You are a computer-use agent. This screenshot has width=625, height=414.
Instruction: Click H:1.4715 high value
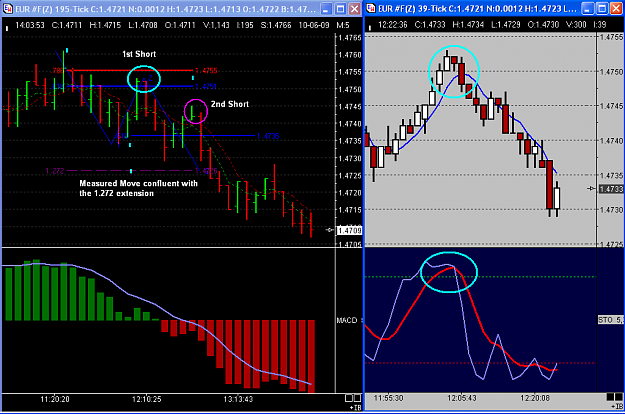point(105,26)
